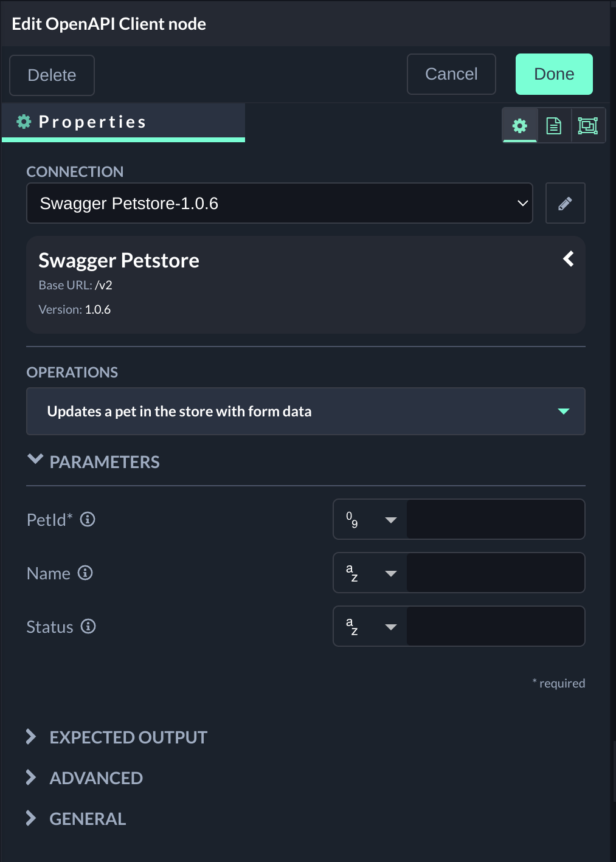The height and width of the screenshot is (862, 616).
Task: Open the Name string type selector
Action: click(x=371, y=573)
